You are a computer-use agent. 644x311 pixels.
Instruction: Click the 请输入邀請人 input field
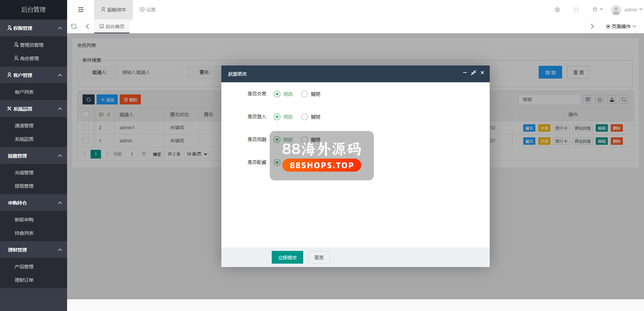pyautogui.click(x=150, y=72)
